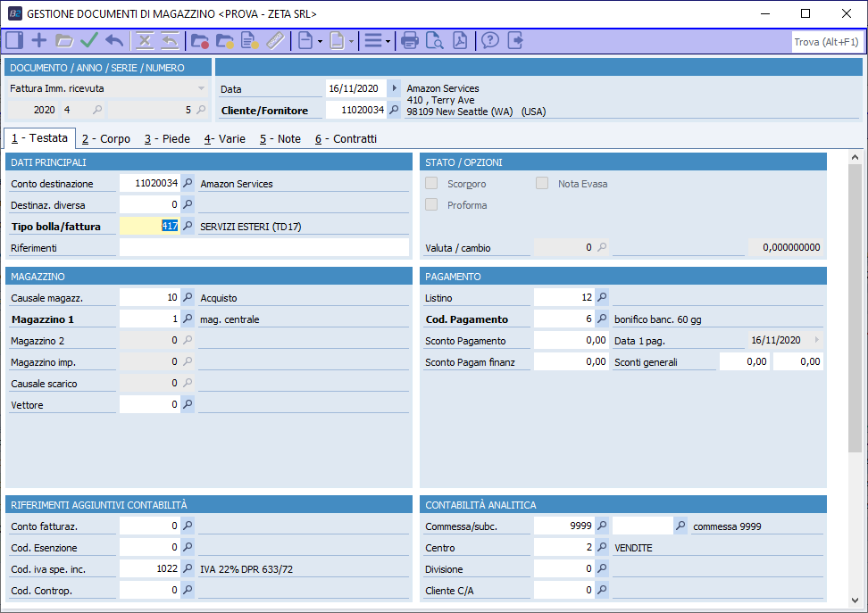
Task: Enable the Scorporo checkbox
Action: pos(432,184)
